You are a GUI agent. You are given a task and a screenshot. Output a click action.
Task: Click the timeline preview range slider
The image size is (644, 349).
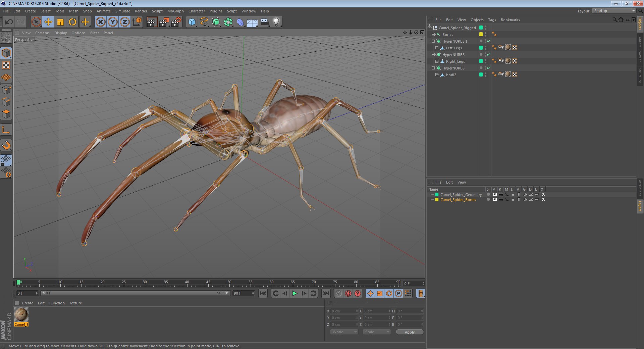point(135,293)
